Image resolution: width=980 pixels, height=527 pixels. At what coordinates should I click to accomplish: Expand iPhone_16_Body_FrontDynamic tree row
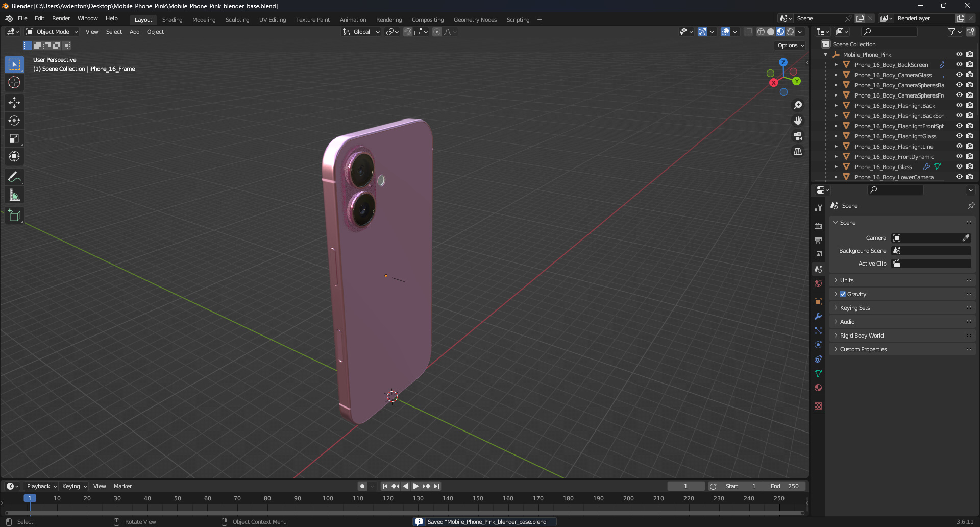coord(836,157)
